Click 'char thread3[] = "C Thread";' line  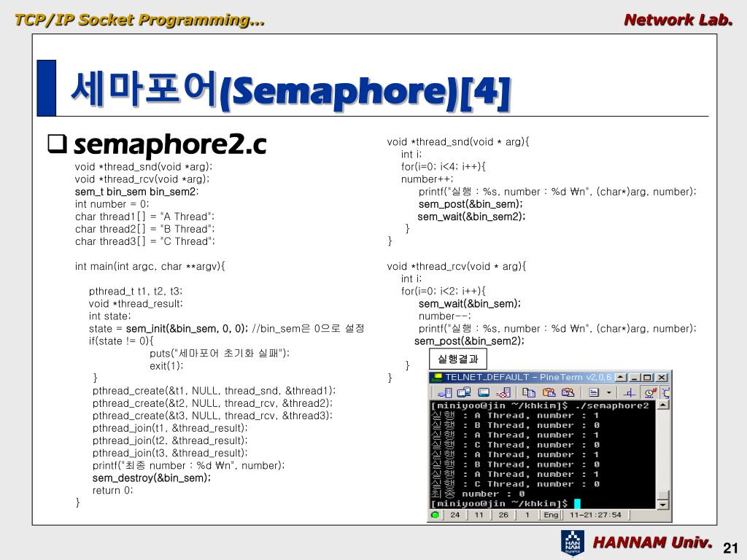[x=145, y=241]
